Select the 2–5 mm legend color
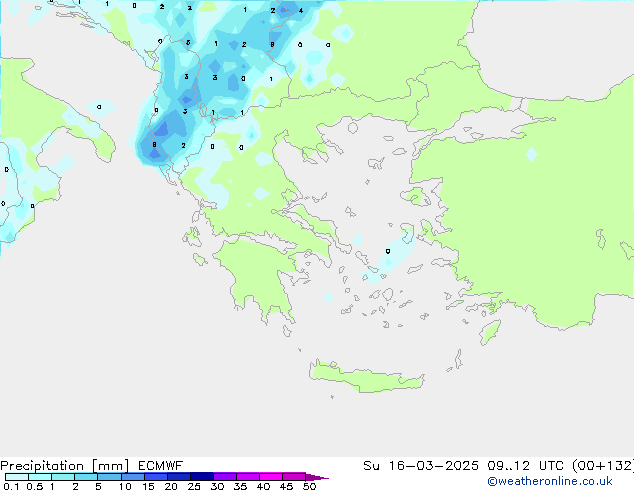 pyautogui.click(x=86, y=477)
